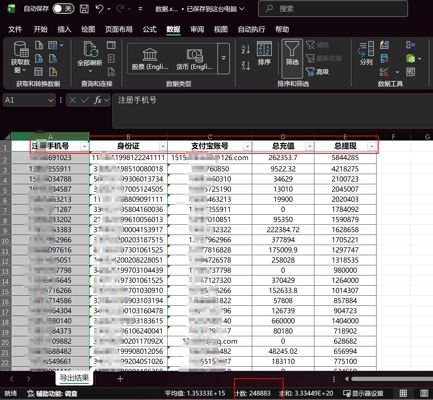Click the Recent Sources icon
The width and height of the screenshot is (433, 400).
[x=53, y=59]
